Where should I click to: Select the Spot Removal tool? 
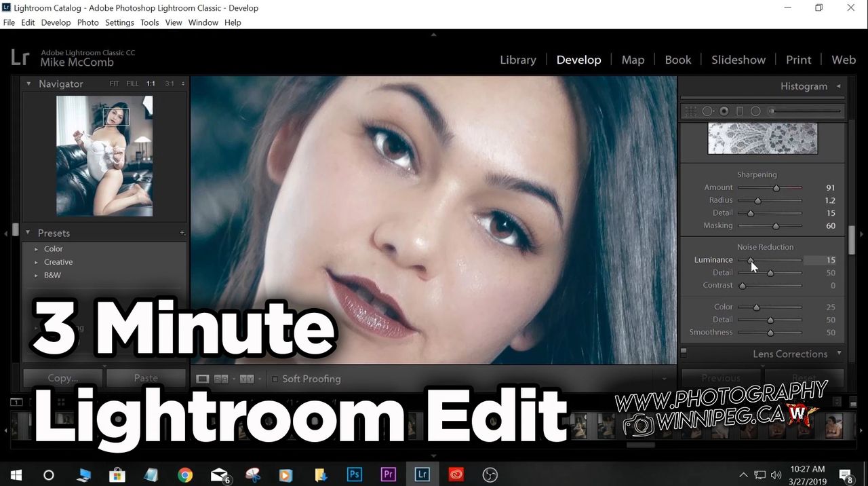[707, 111]
